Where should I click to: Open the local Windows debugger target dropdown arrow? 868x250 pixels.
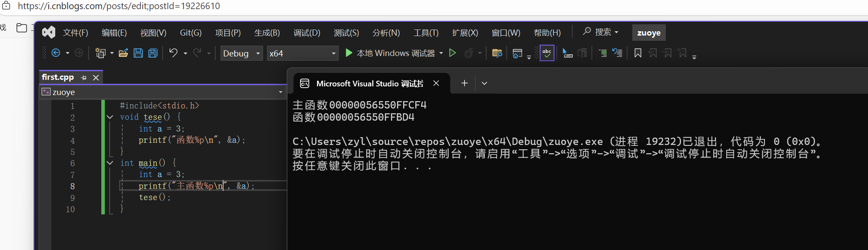coord(441,53)
